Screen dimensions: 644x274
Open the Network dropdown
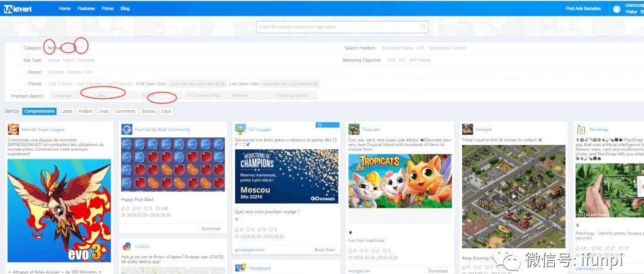(251, 96)
